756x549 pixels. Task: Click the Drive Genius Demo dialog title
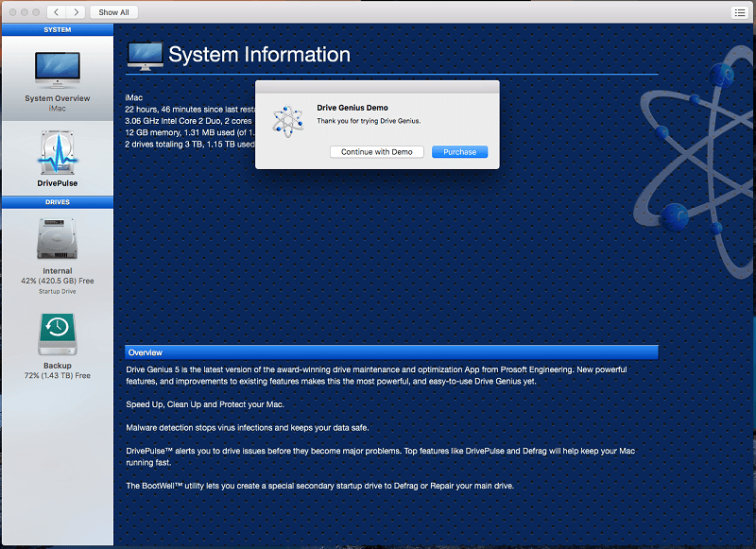click(352, 108)
